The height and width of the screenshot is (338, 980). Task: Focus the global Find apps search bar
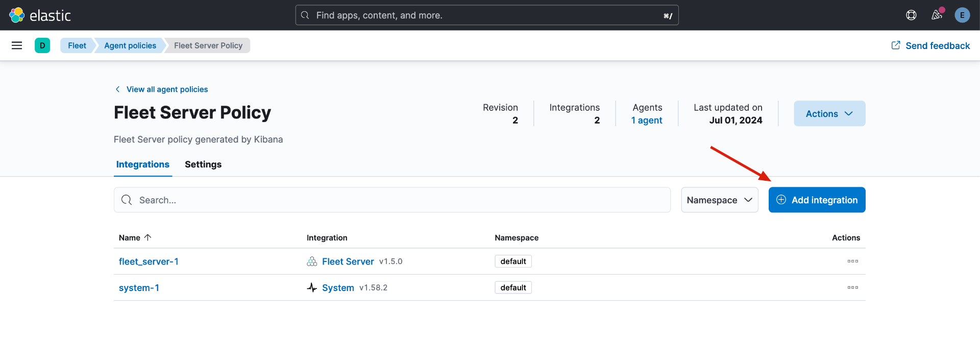[x=487, y=15]
